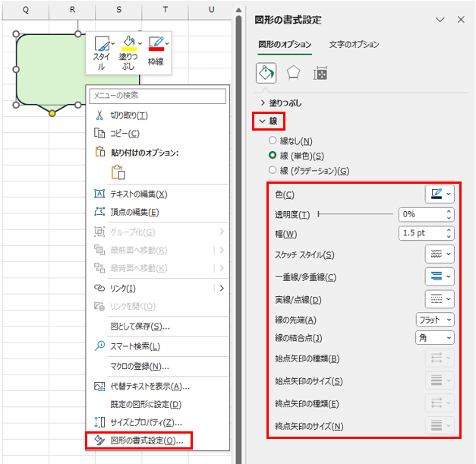Screen dimensions: 476x464
Task: Choose テキストの編集(X) menu item
Action: 158,194
